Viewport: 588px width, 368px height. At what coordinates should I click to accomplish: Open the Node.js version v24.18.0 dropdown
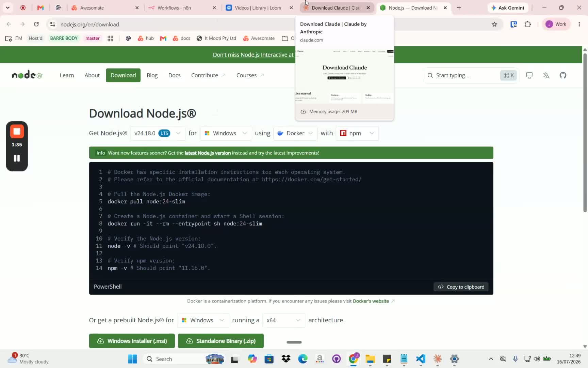coord(158,133)
